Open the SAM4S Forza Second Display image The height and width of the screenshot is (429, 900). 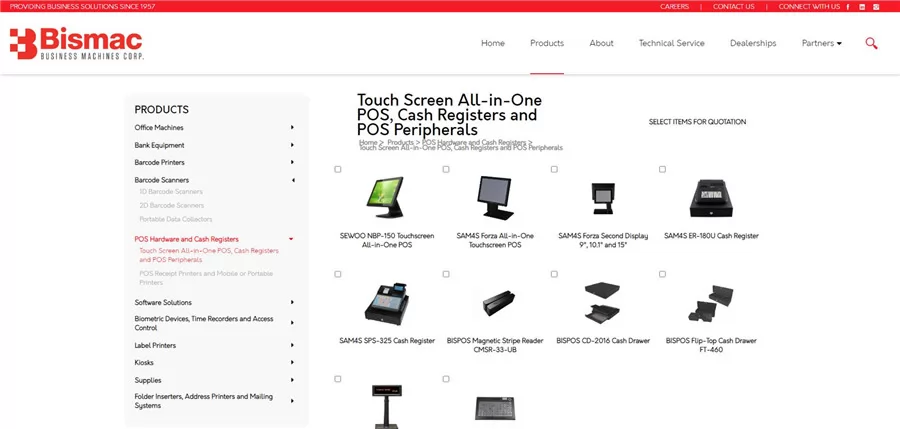pyautogui.click(x=603, y=198)
